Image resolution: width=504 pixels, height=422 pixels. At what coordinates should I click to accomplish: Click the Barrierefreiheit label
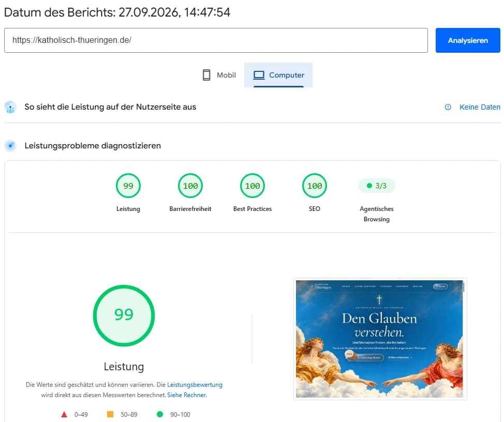[x=190, y=209]
